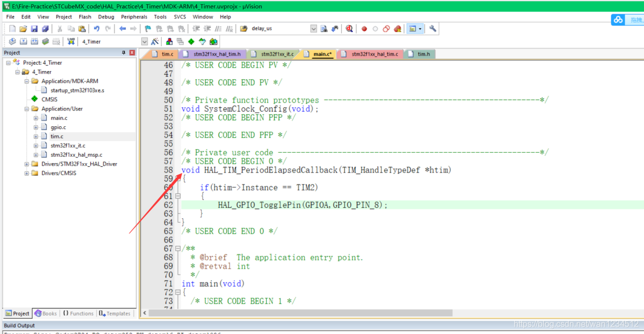Image resolution: width=644 pixels, height=334 pixels.
Task: Expand the Drivers/STM32F1xx_HAL_Driver folder
Action: pos(27,164)
